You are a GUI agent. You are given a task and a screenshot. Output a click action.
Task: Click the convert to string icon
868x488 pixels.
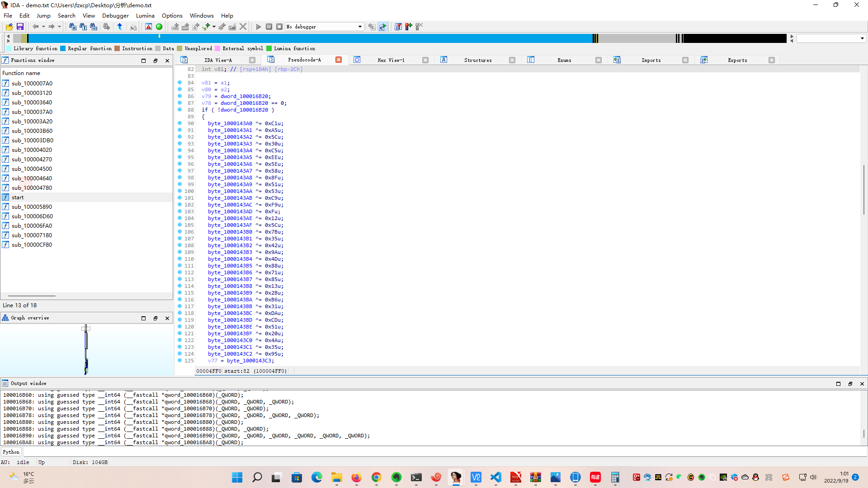(196, 27)
